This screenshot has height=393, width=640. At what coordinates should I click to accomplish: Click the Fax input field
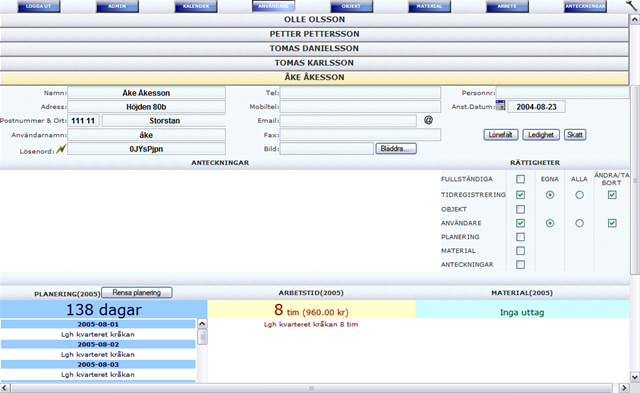(x=360, y=135)
